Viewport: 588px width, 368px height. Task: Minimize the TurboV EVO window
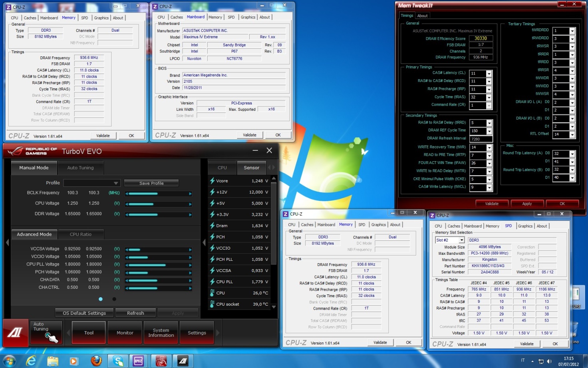tap(255, 150)
